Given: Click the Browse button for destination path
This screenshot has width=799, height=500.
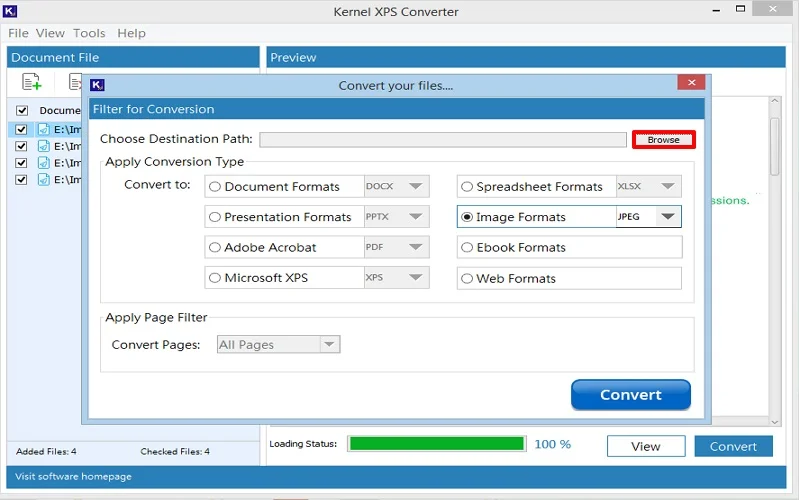Looking at the screenshot, I should pyautogui.click(x=663, y=140).
